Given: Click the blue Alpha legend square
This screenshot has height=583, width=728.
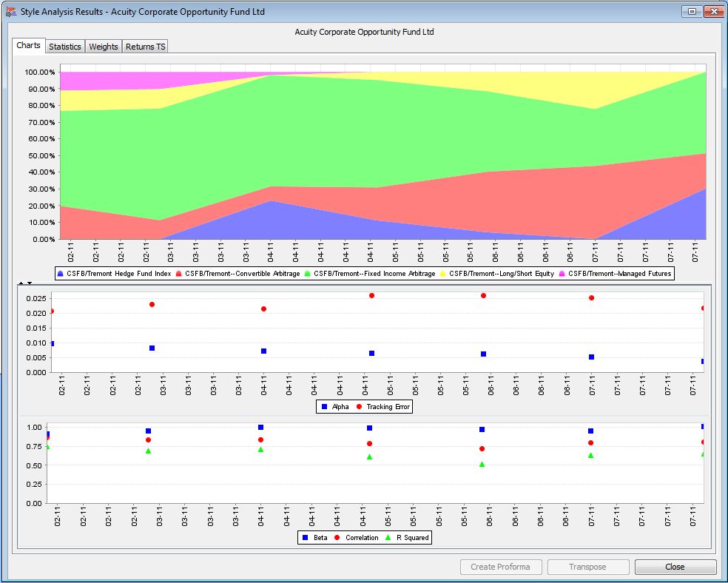Looking at the screenshot, I should coord(325,407).
